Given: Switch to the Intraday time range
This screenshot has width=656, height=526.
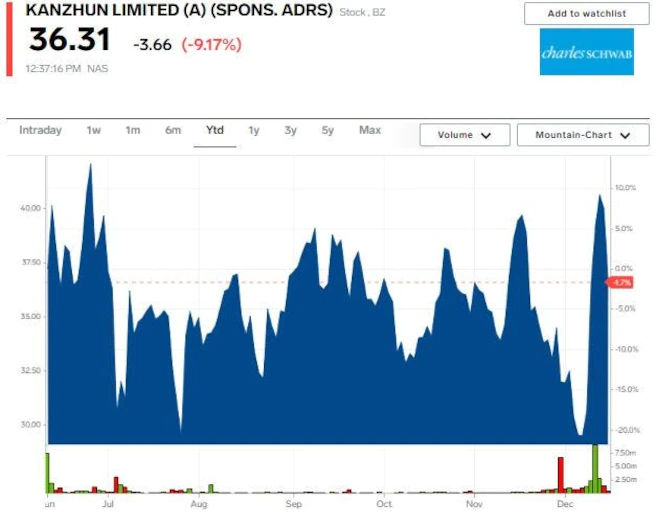Looking at the screenshot, I should pos(40,130).
